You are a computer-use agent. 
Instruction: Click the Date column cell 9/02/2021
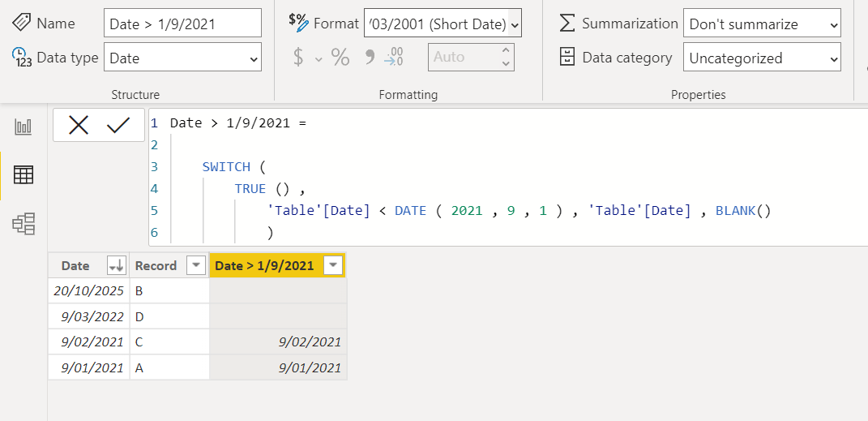pyautogui.click(x=88, y=342)
